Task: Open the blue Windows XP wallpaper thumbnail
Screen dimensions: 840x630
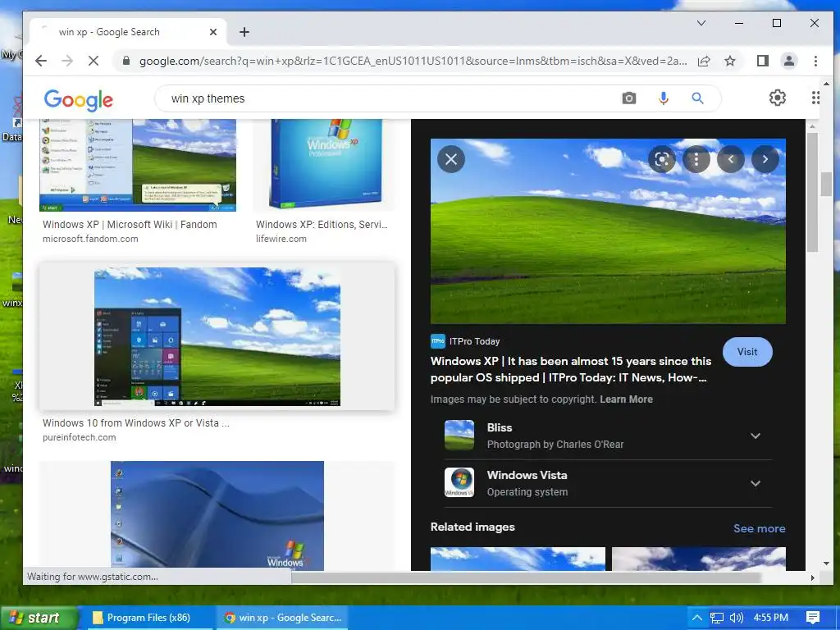Action: coord(217,515)
